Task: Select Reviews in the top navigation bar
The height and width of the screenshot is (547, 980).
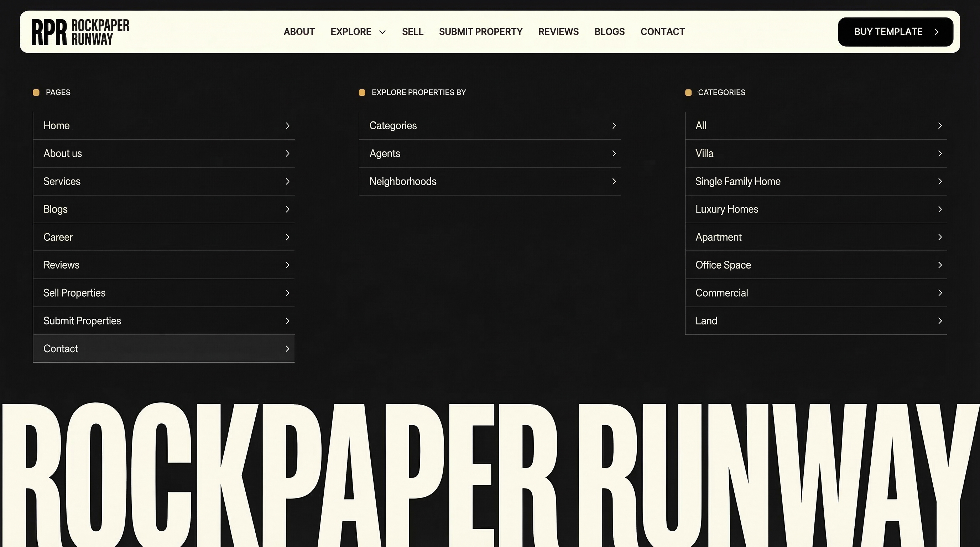Action: pos(558,32)
